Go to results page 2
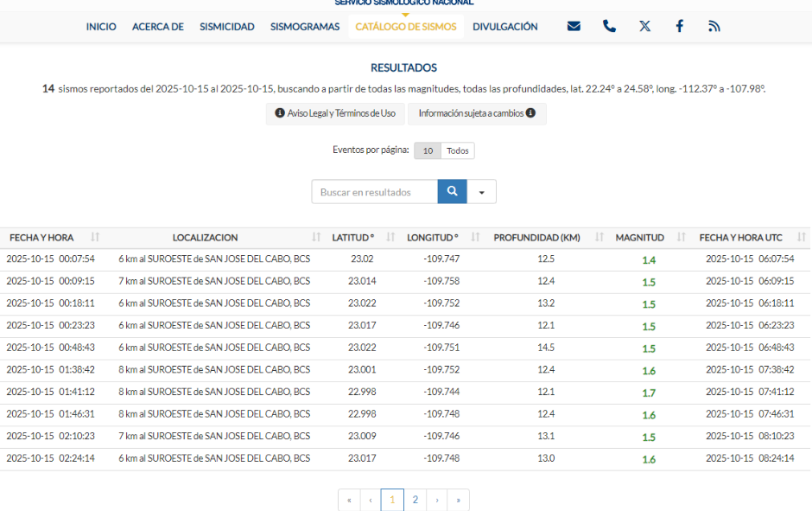 [x=415, y=500]
